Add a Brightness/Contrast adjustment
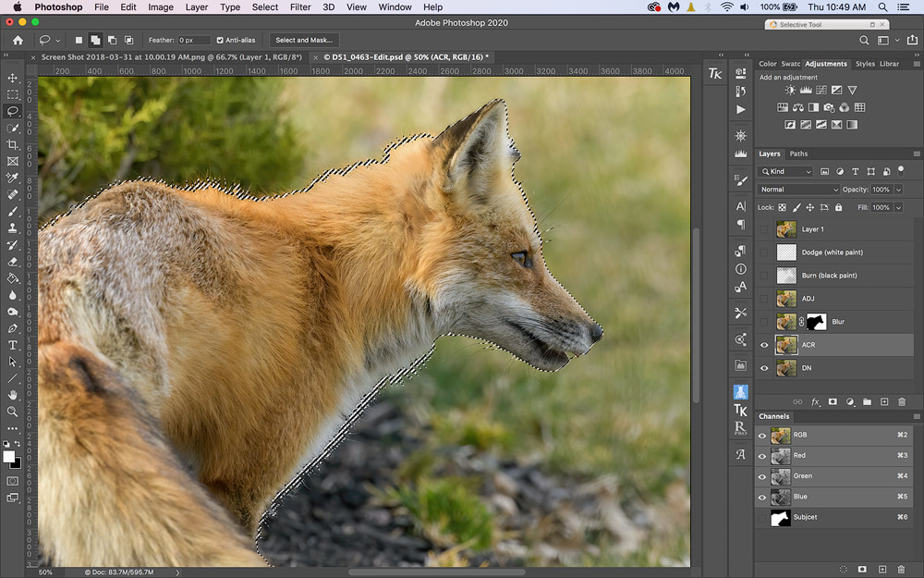Screen dimensions: 924x578 (790, 91)
